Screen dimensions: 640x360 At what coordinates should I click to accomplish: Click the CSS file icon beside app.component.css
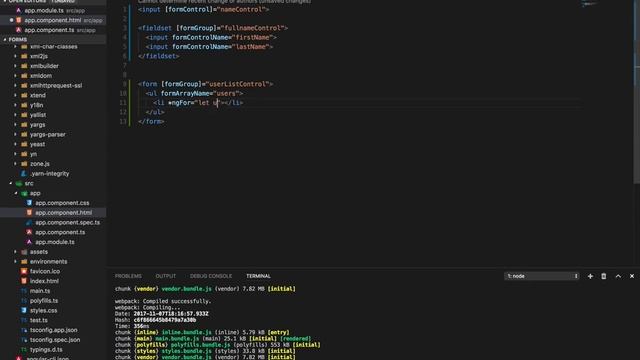coord(29,203)
